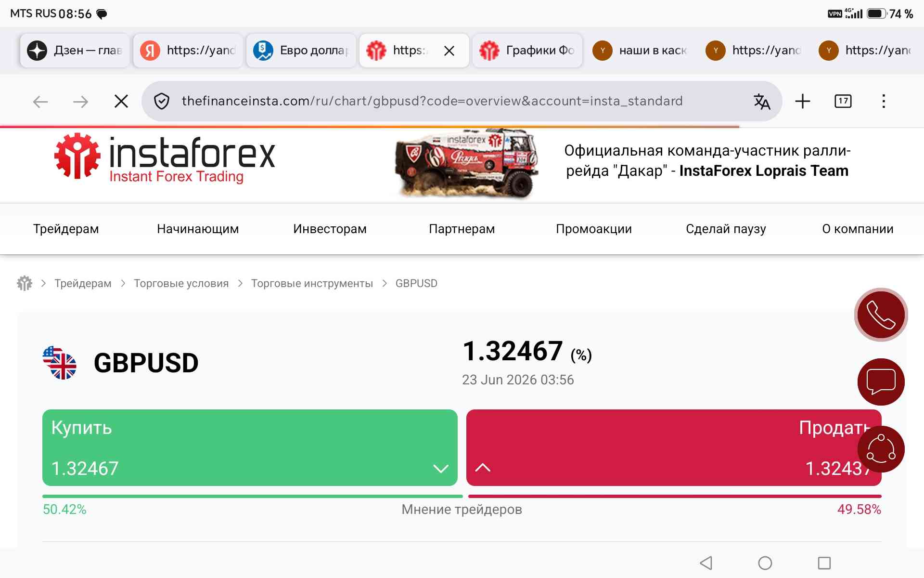924x578 pixels.
Task: Switch to the Графики Фо tab
Action: tap(527, 51)
